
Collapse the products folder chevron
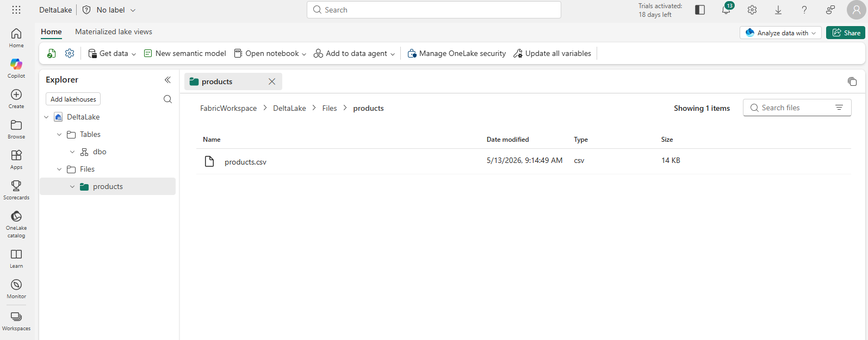click(72, 186)
